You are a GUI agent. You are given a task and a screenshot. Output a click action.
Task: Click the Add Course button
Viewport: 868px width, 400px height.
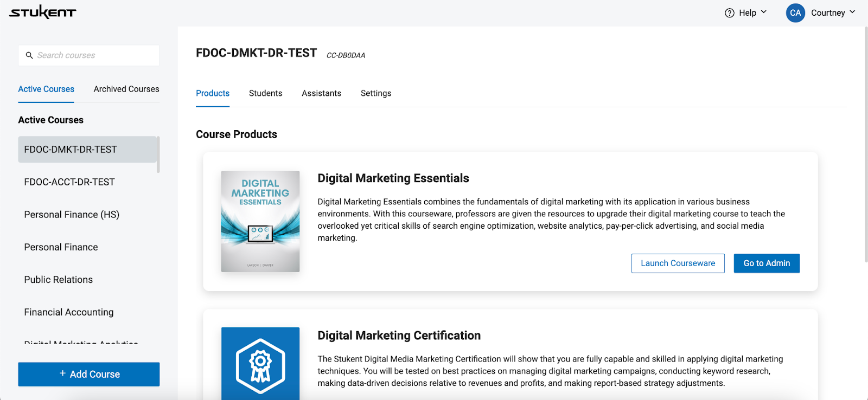point(89,375)
